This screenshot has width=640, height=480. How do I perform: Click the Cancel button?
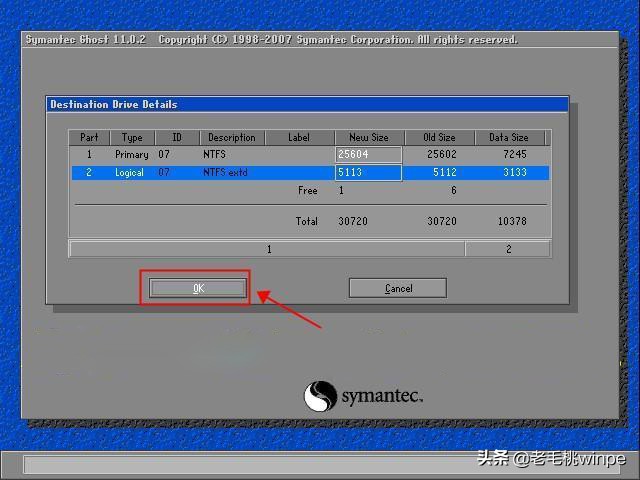(x=398, y=288)
